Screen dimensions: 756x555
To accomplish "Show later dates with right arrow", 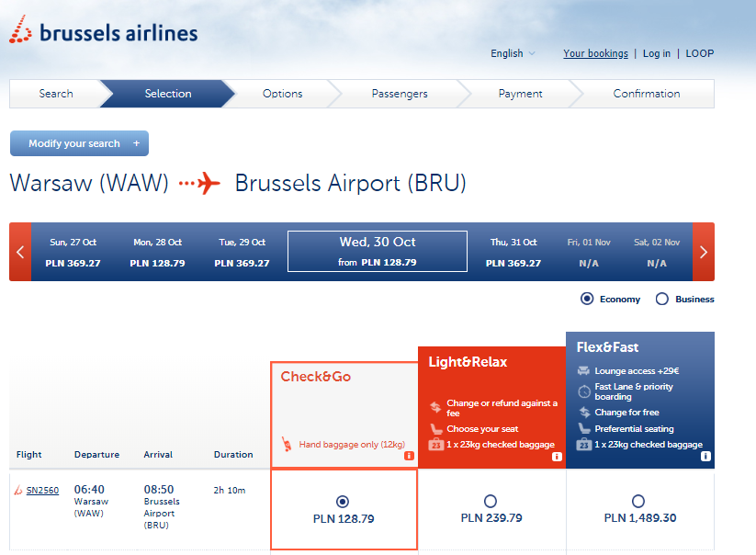I will [x=704, y=252].
